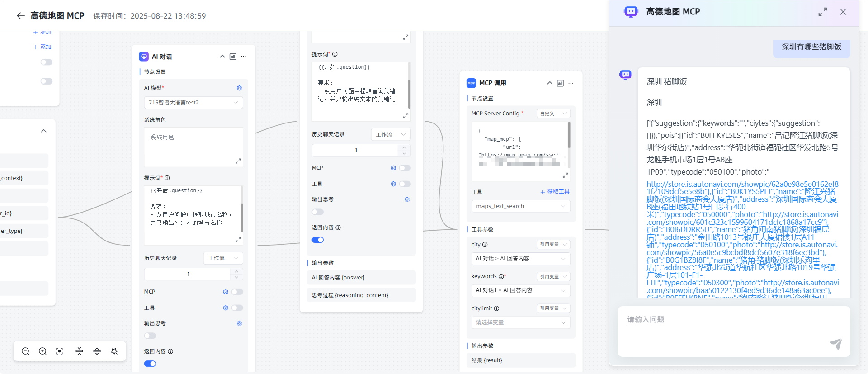Open the 自定义 dropdown for MCP Server Config

(x=553, y=114)
